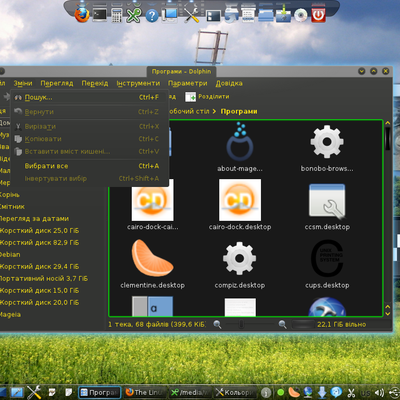Click the file view vertical scrollbar thumb
400x400 pixels.
click(x=388, y=139)
